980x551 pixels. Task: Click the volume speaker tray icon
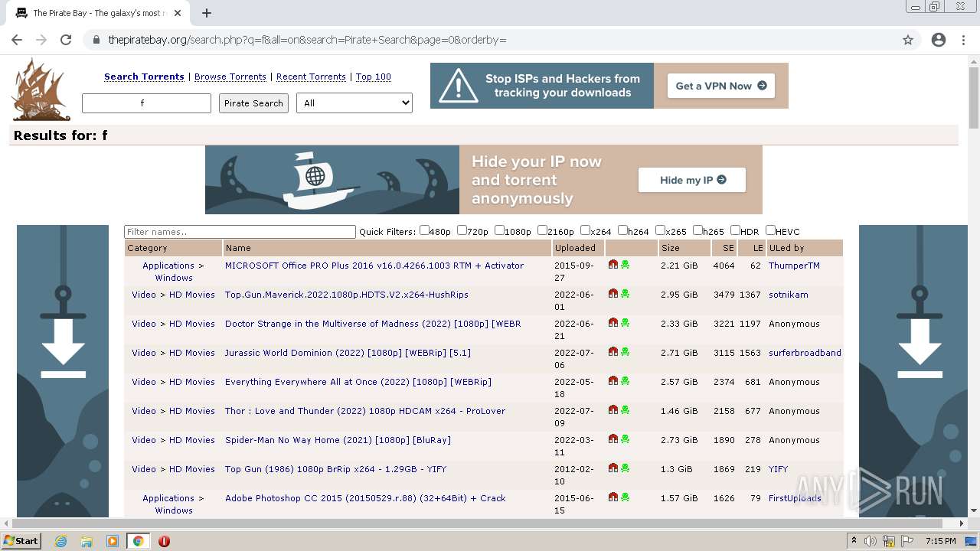(871, 541)
